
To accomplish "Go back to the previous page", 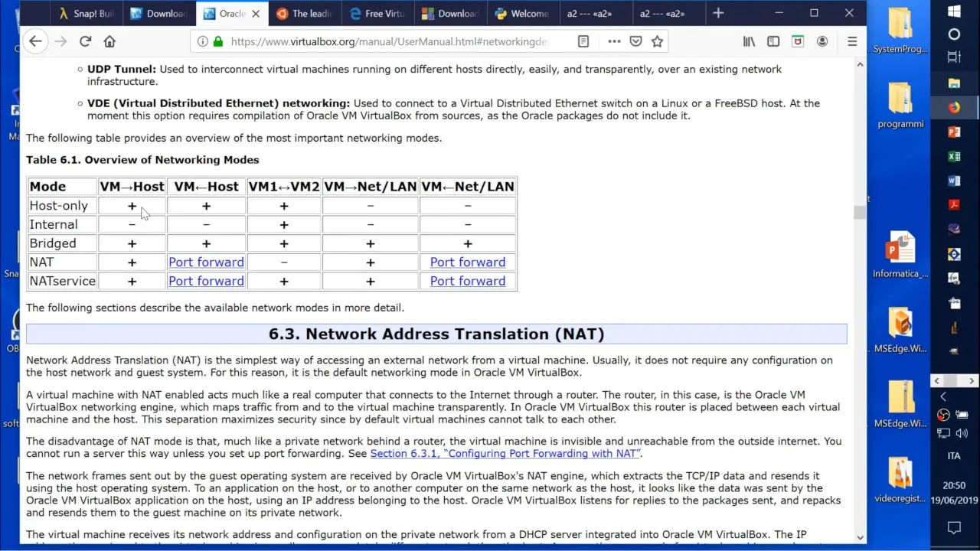I will coord(35,41).
